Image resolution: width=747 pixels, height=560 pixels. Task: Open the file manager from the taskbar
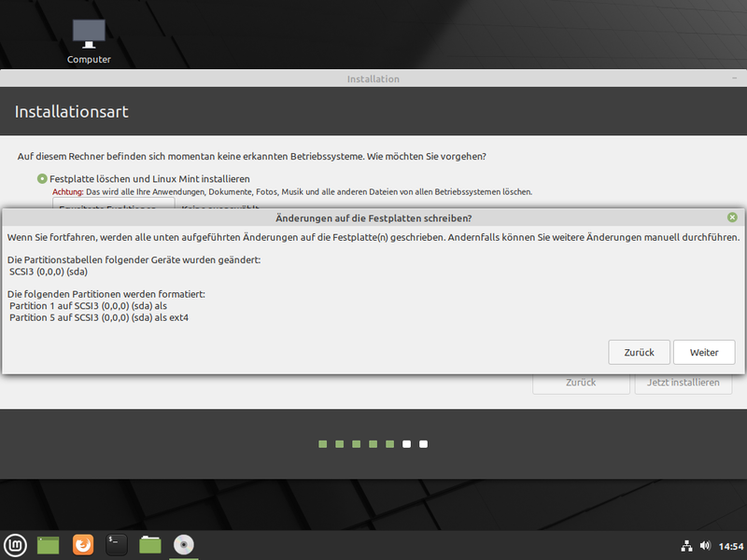point(149,544)
